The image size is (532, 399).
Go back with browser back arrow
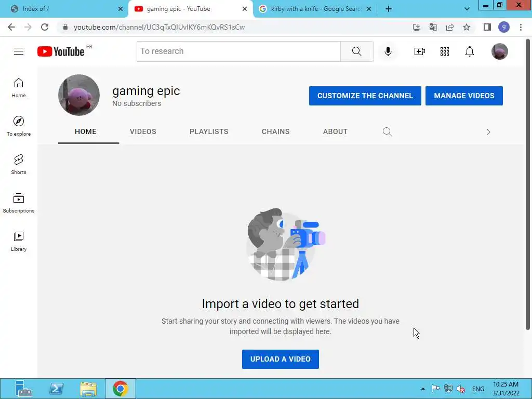point(11,27)
